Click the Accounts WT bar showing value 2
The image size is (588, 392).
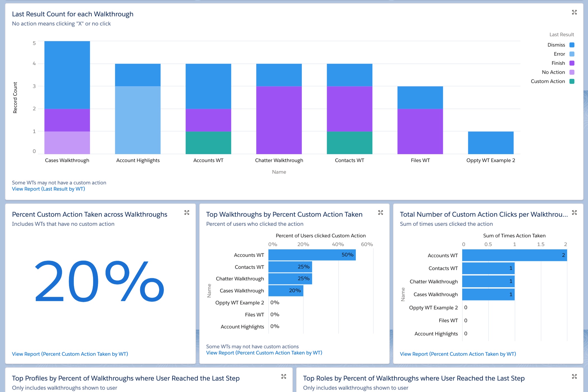pos(515,255)
